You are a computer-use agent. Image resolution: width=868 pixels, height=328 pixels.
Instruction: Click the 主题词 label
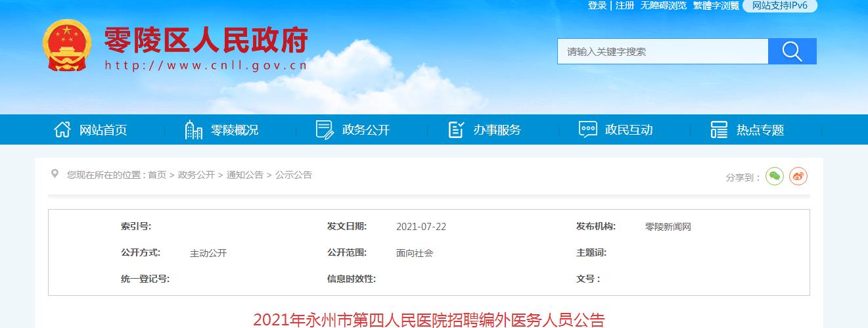[x=592, y=252]
